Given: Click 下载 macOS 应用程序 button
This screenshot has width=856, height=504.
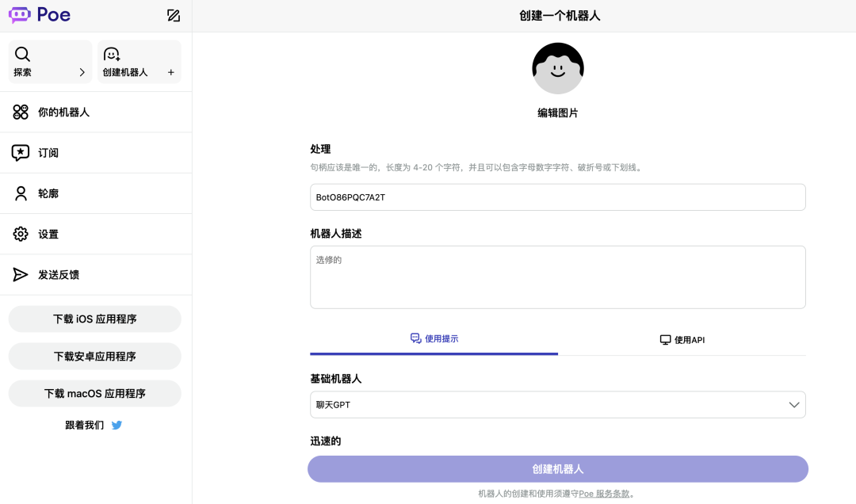Looking at the screenshot, I should pyautogui.click(x=94, y=393).
